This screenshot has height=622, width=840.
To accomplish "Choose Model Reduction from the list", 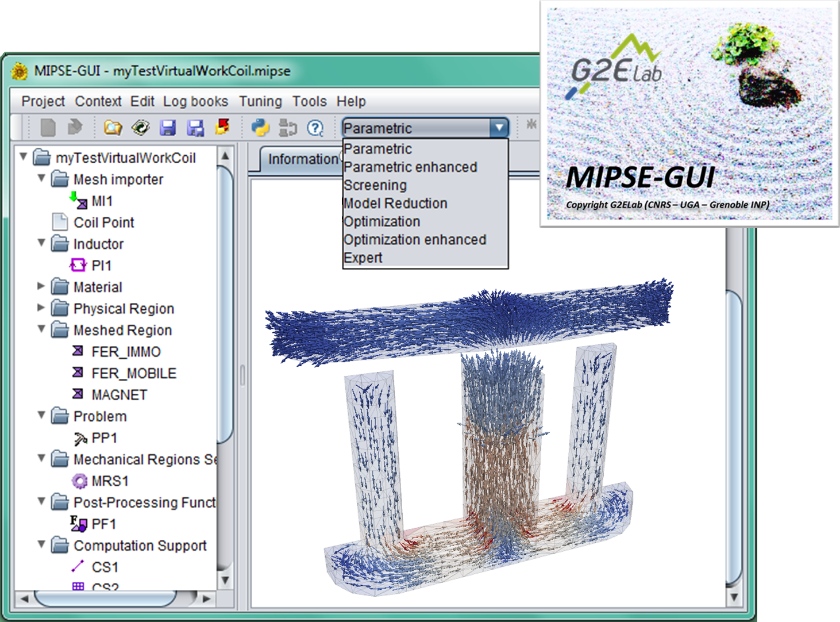I will 425,204.
